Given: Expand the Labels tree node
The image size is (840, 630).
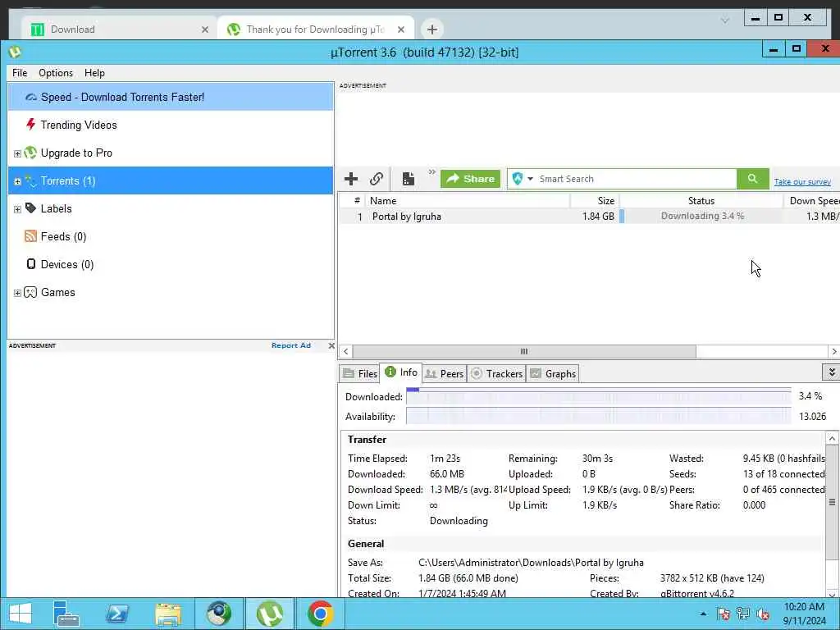Looking at the screenshot, I should 17,209.
